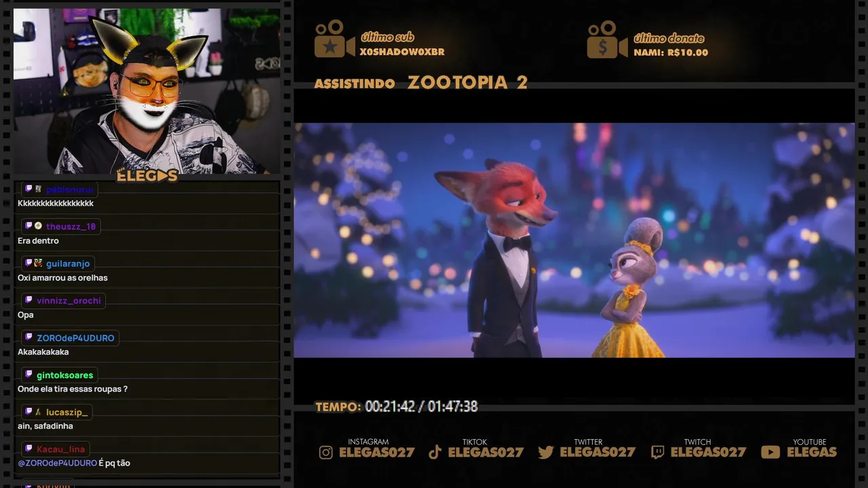Open the ELEGAS027 Twitch handle
The height and width of the screenshot is (488, 868).
tap(709, 452)
